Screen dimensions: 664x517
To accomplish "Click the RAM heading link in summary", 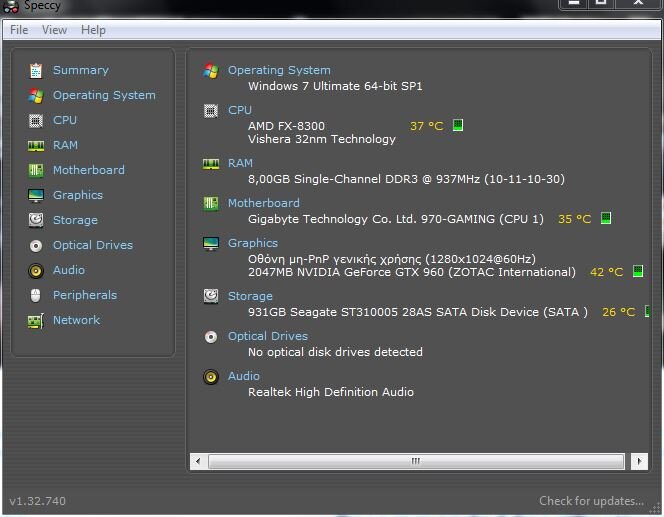I will point(240,163).
